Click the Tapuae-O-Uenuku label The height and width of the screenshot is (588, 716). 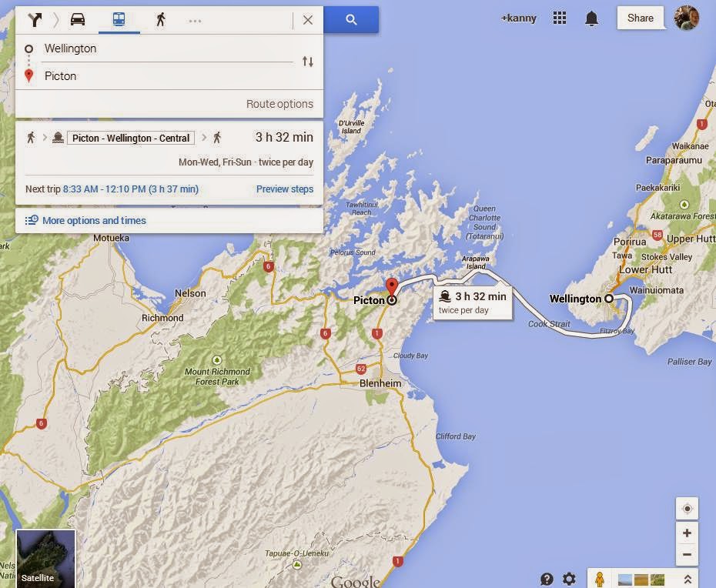297,553
